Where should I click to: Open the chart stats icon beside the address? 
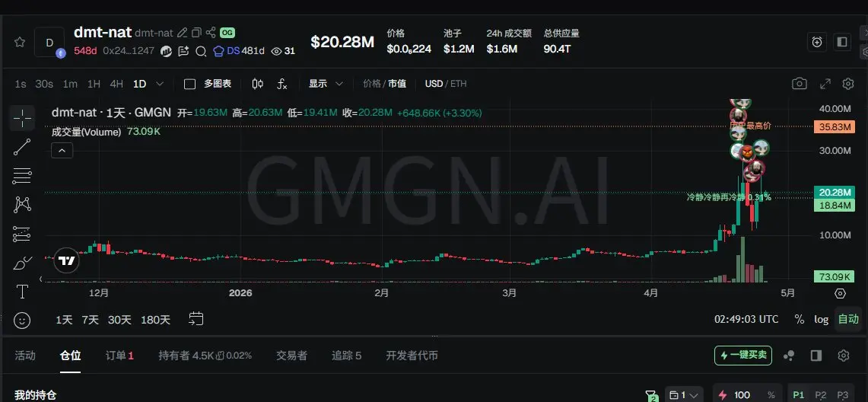(x=166, y=51)
